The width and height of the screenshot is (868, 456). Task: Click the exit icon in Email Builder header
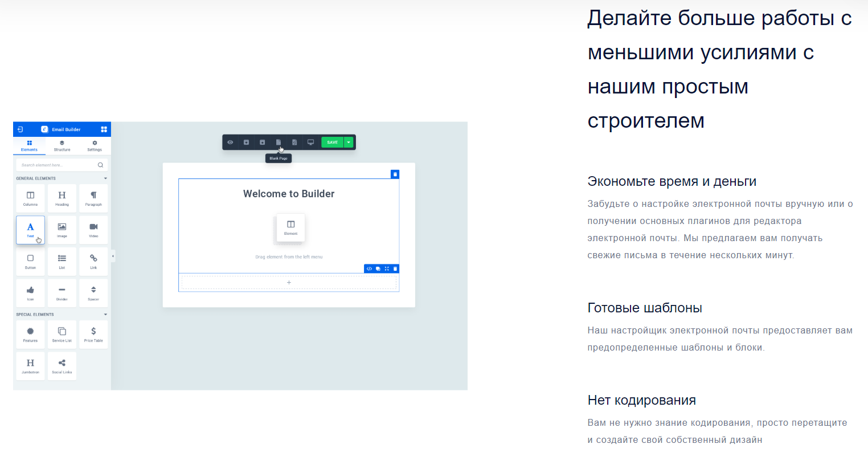[x=20, y=129]
